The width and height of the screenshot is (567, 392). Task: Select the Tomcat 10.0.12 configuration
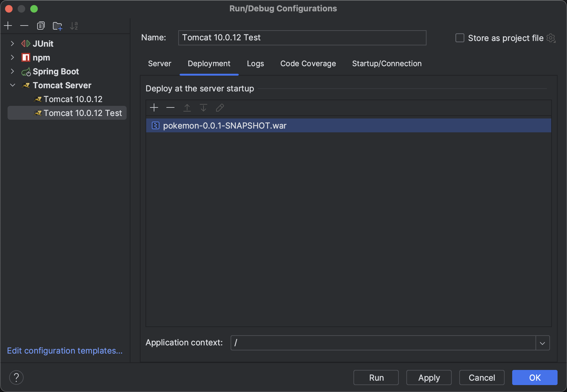coord(73,99)
